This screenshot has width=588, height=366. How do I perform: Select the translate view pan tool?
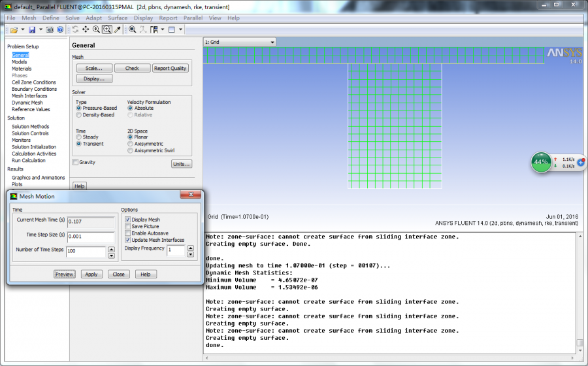coord(86,29)
